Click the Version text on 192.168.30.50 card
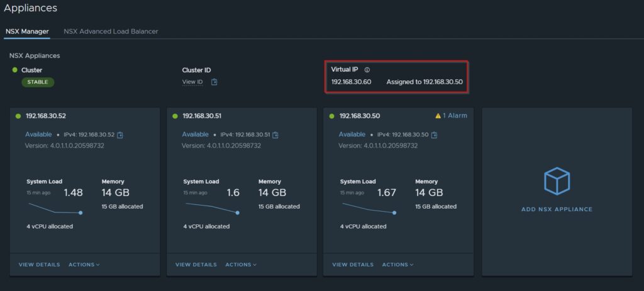The image size is (644, 291). [378, 146]
